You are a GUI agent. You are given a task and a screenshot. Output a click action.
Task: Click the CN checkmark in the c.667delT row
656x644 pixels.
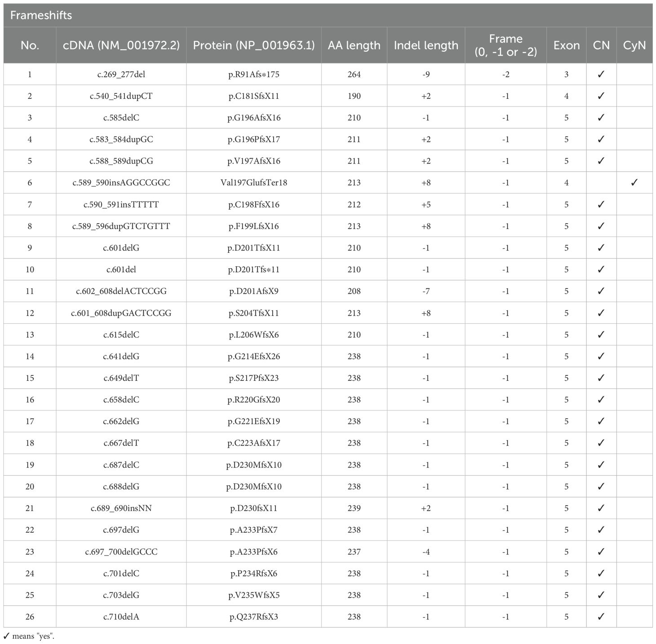(x=601, y=443)
